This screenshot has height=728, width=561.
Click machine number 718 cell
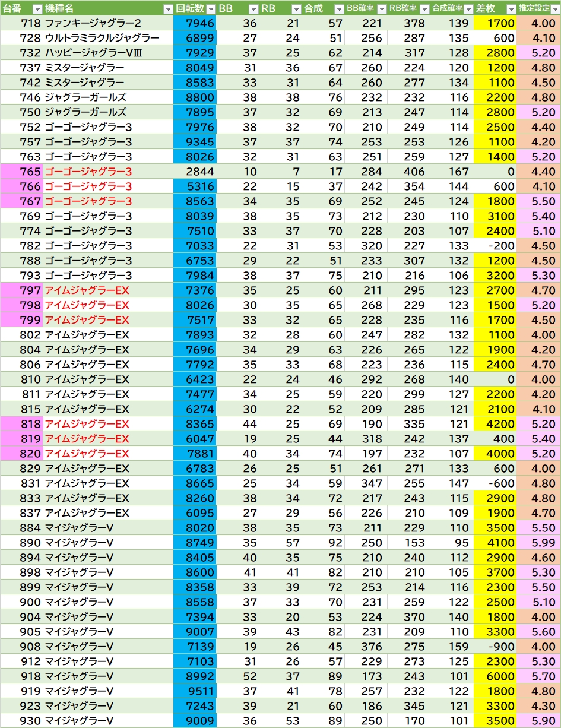coord(21,23)
